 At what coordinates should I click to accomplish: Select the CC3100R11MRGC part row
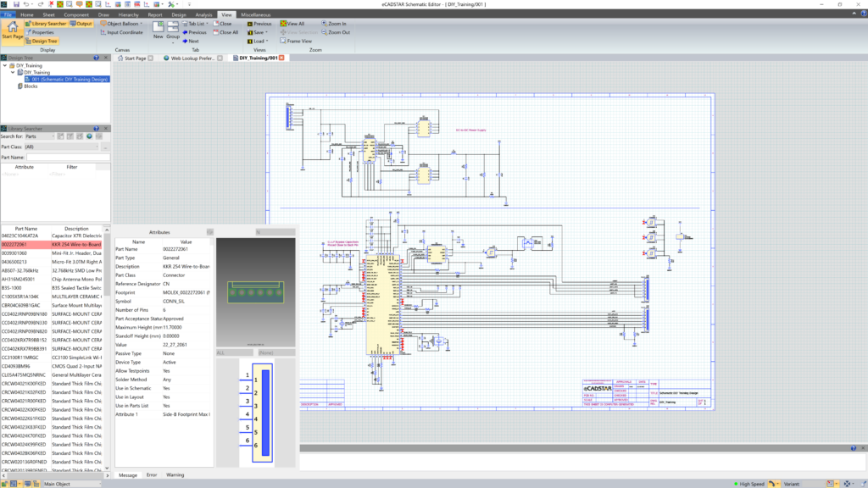51,358
